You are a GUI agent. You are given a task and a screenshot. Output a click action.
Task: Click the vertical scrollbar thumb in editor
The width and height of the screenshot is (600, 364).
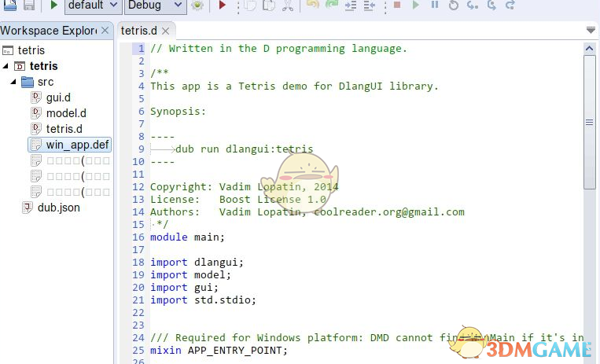[x=589, y=122]
